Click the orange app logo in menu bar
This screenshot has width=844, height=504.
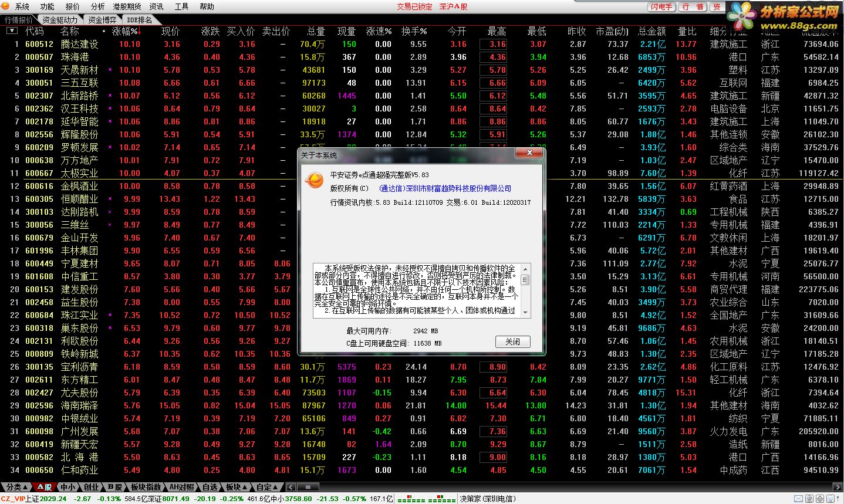(x=6, y=6)
